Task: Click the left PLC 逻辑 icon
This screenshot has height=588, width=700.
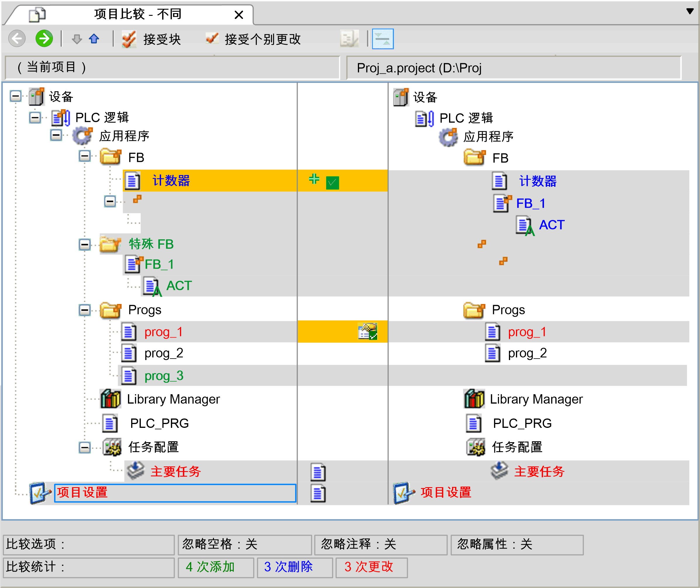Action: (61, 118)
